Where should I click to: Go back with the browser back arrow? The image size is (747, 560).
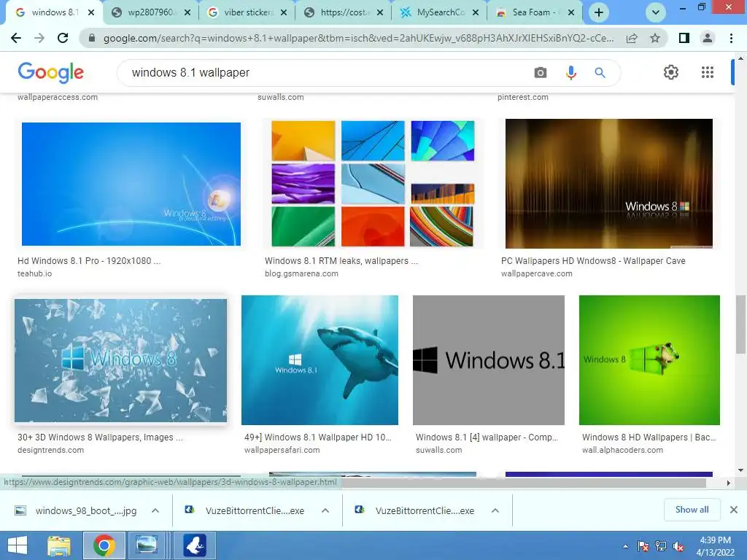tap(16, 38)
